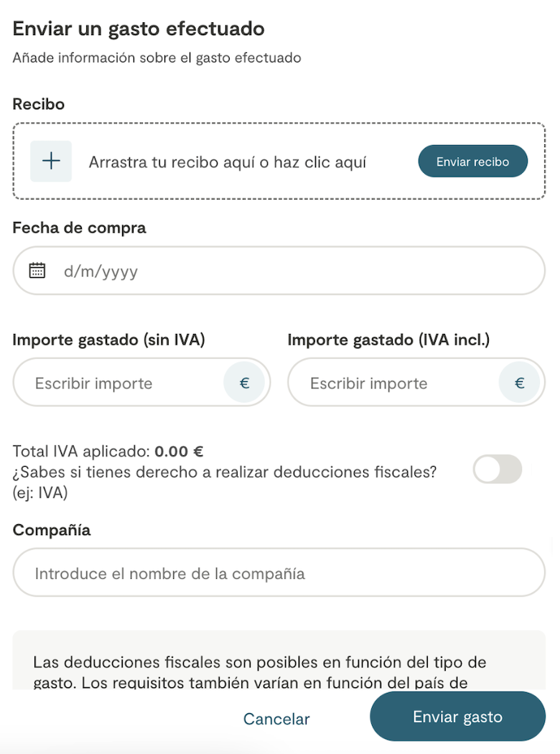Enable the tax deductions toggle switch
The height and width of the screenshot is (754, 560).
[x=497, y=469]
